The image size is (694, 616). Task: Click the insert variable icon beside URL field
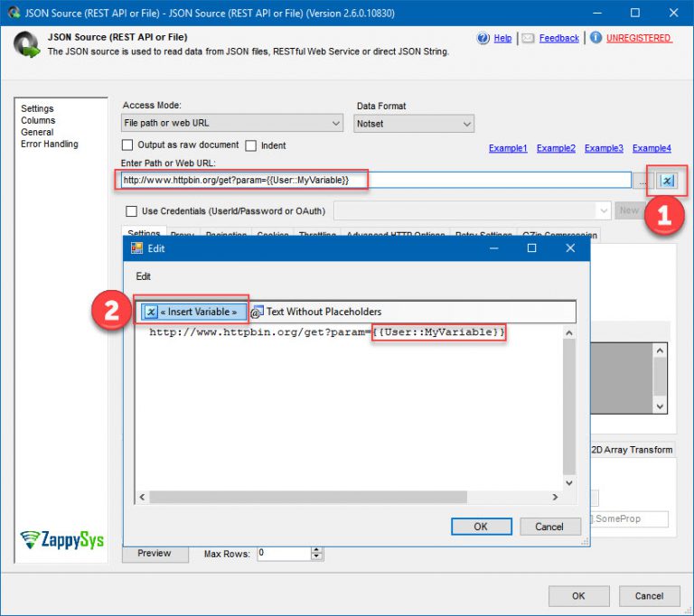coord(667,181)
